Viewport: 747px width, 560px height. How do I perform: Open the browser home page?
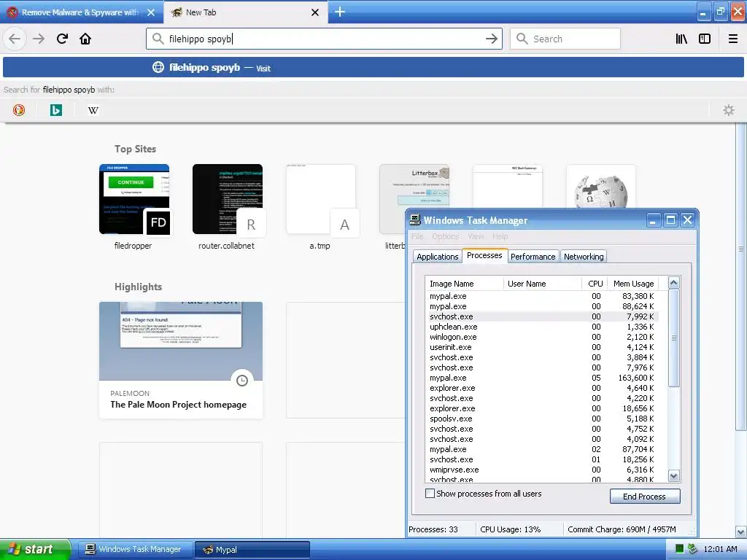(x=85, y=39)
